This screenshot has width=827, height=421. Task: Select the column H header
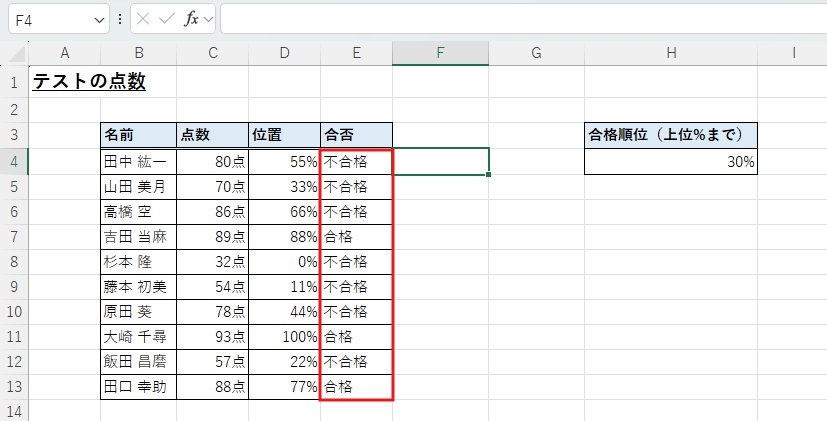click(x=671, y=53)
